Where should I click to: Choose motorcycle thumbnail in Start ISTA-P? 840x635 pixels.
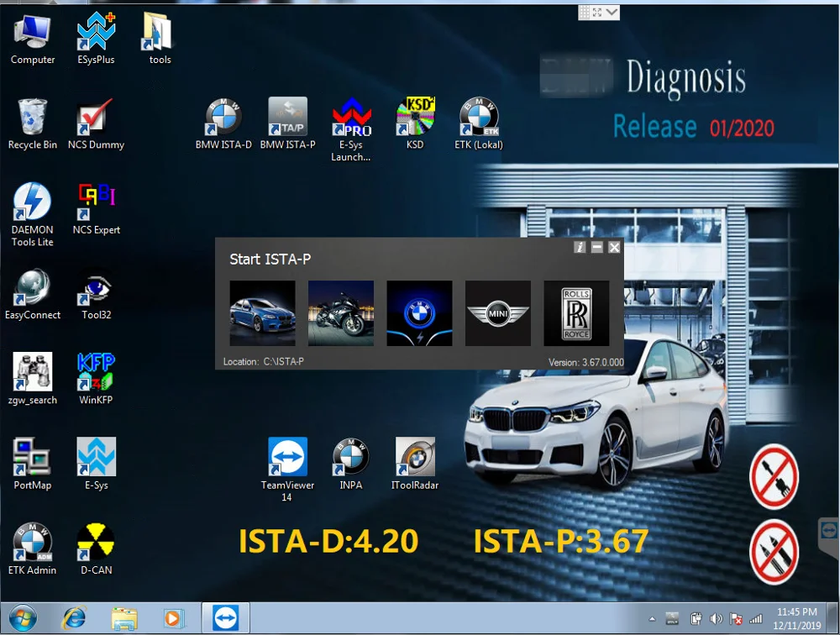[341, 313]
